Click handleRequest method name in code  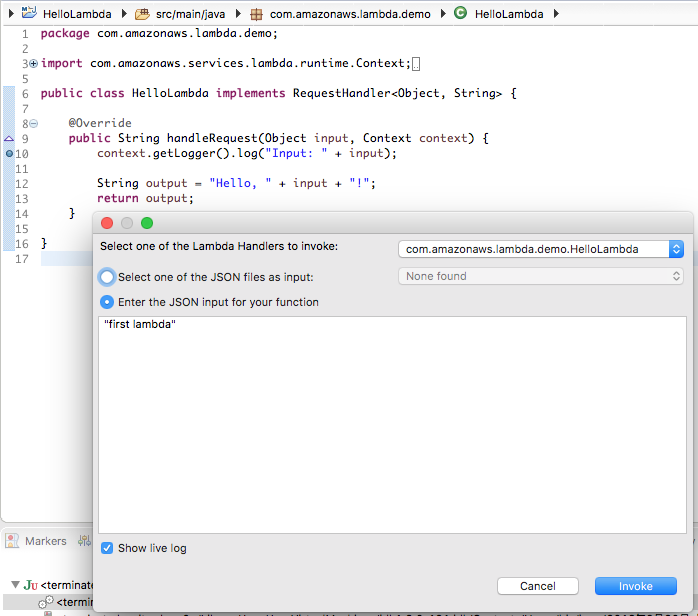pos(212,138)
